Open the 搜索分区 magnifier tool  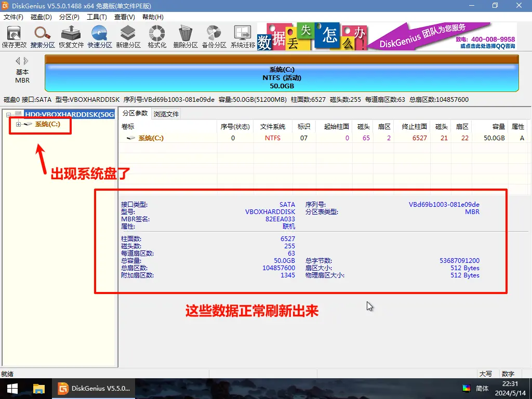43,37
